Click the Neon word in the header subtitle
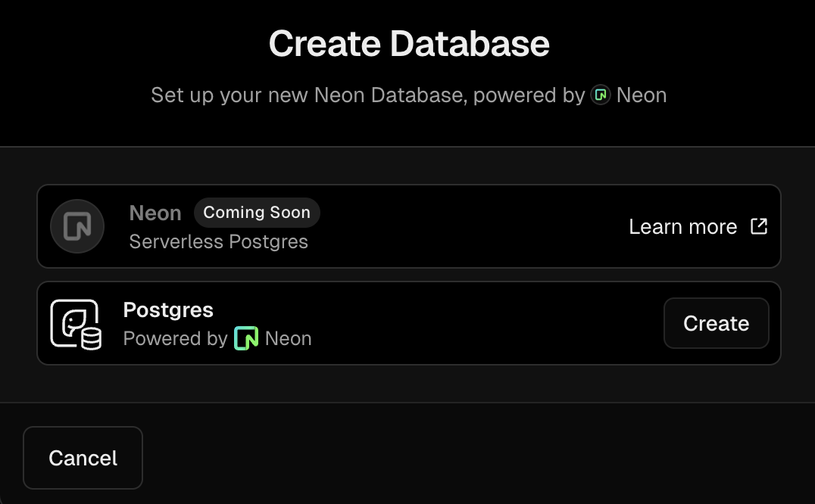 pos(642,95)
